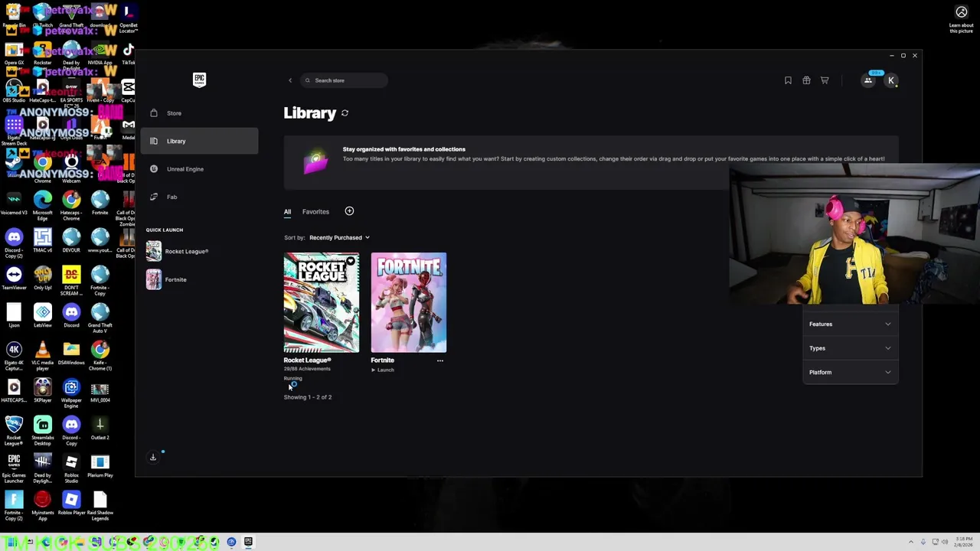Image resolution: width=980 pixels, height=551 pixels.
Task: Open the Plarium Play desktop icon
Action: click(x=100, y=465)
